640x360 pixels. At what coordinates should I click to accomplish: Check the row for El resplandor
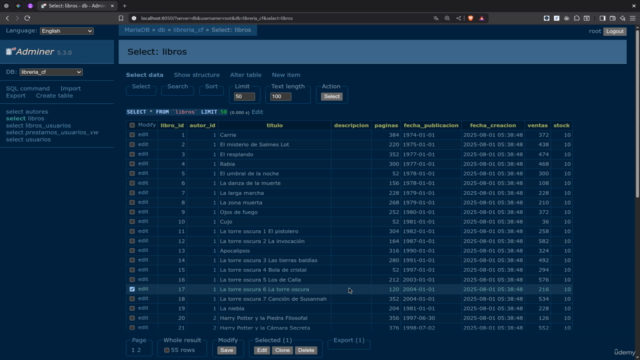pos(132,154)
